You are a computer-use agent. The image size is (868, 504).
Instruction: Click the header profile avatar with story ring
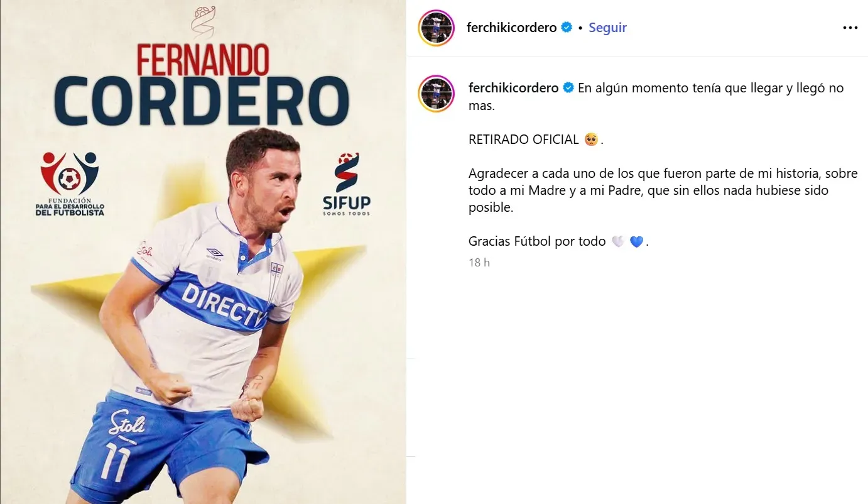click(436, 28)
